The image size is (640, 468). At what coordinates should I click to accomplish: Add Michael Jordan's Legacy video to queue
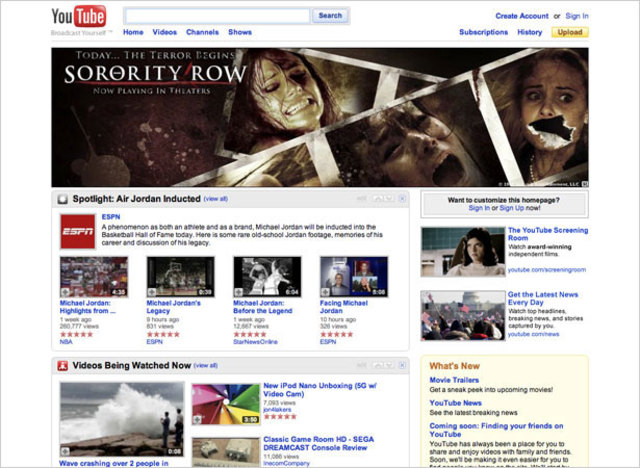(x=152, y=292)
